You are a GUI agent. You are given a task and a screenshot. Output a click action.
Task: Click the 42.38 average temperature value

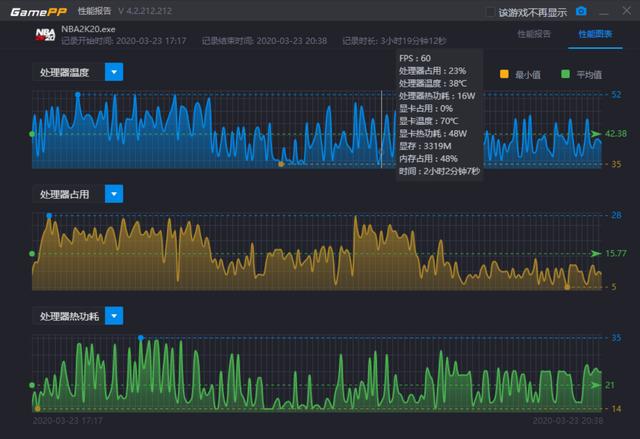pyautogui.click(x=616, y=134)
